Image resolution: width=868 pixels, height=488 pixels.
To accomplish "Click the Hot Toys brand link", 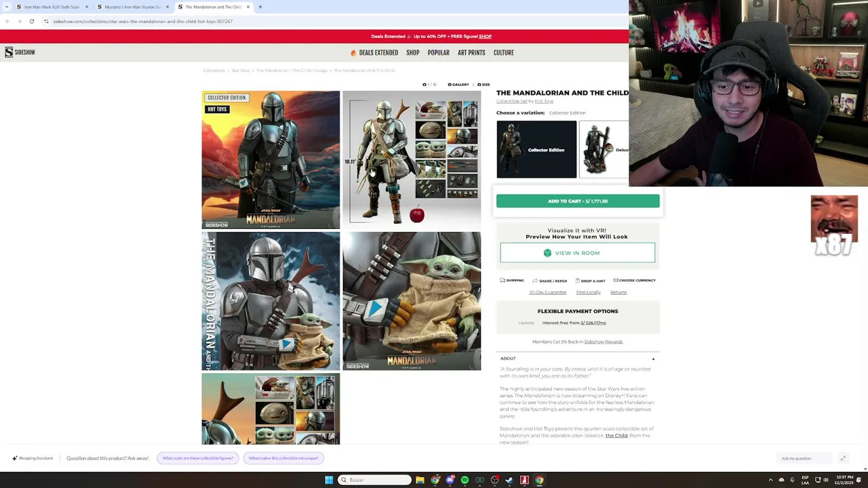I will click(544, 102).
